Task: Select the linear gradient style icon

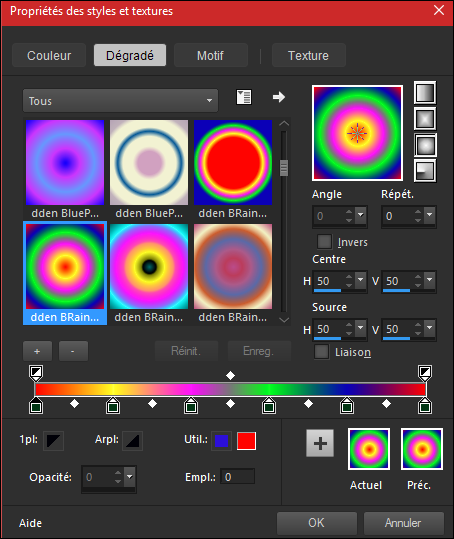Action: 425,92
